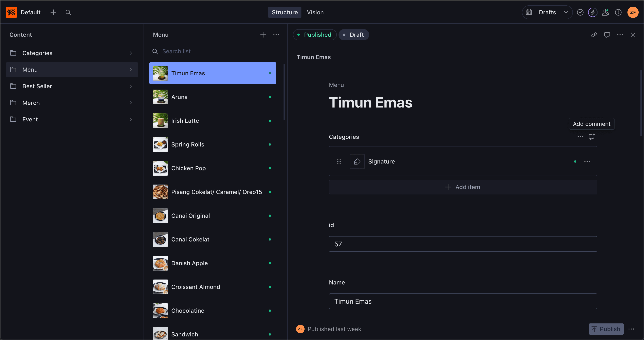Click the copy link icon in document header
Screen dimensions: 644x340
pyautogui.click(x=594, y=35)
